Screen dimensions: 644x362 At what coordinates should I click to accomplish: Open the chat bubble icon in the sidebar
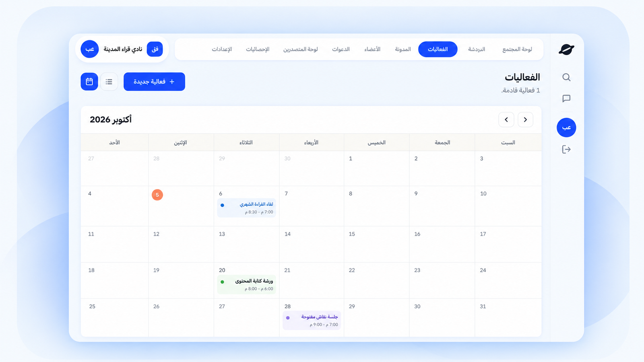click(566, 99)
